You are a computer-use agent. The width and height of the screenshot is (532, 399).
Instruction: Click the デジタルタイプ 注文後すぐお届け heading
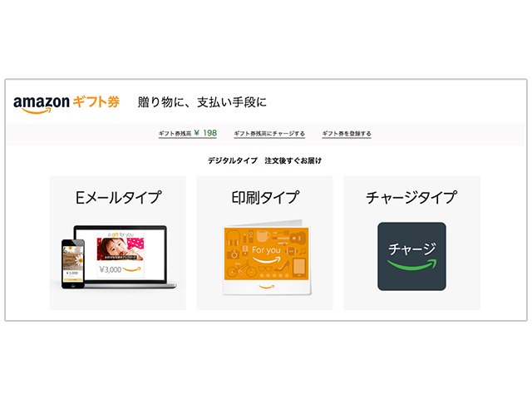[264, 160]
